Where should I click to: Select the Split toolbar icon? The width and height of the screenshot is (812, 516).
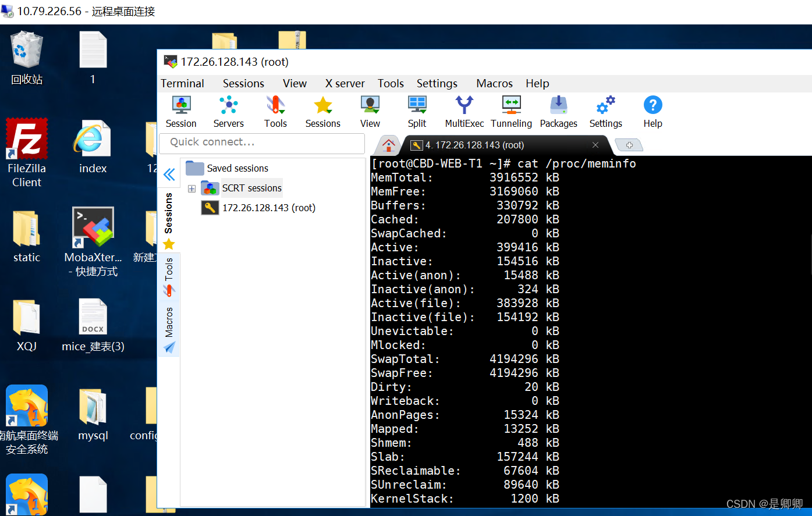click(x=417, y=112)
